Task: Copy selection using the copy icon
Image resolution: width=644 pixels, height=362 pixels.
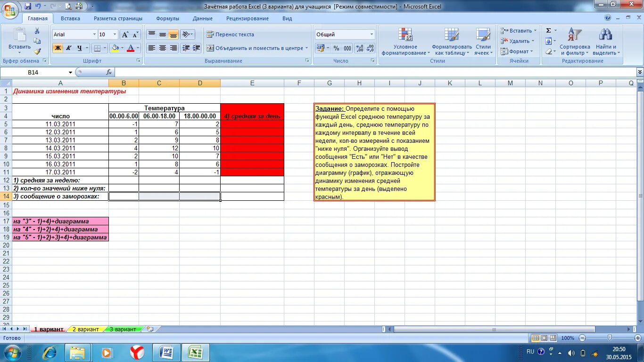Action: (37, 41)
